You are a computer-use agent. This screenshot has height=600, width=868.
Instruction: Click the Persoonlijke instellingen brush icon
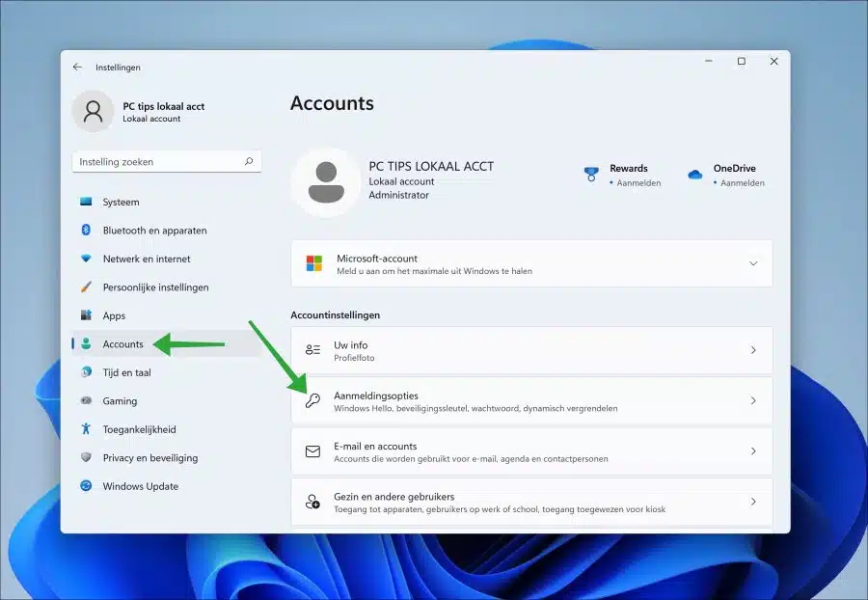click(86, 286)
